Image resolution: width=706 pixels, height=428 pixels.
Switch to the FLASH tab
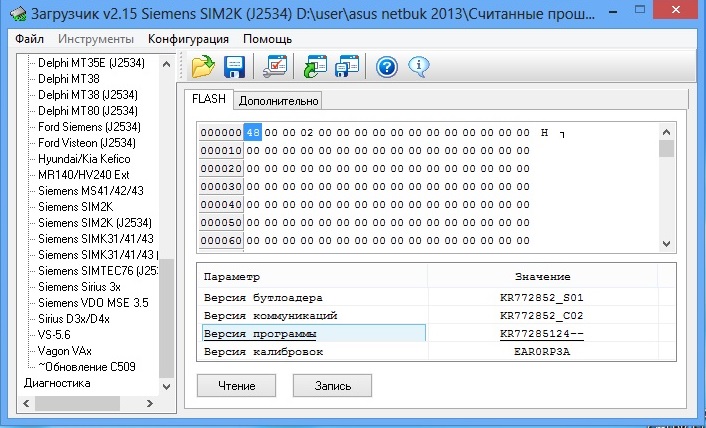coord(208,99)
